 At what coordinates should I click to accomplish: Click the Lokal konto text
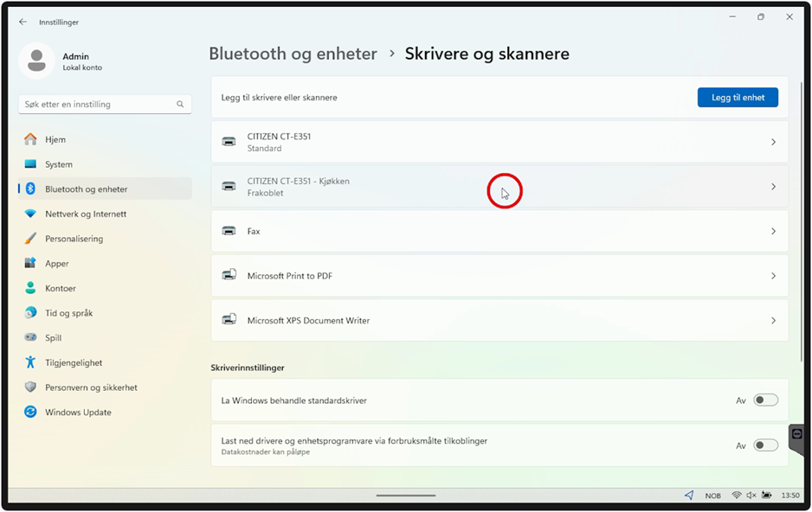[82, 67]
